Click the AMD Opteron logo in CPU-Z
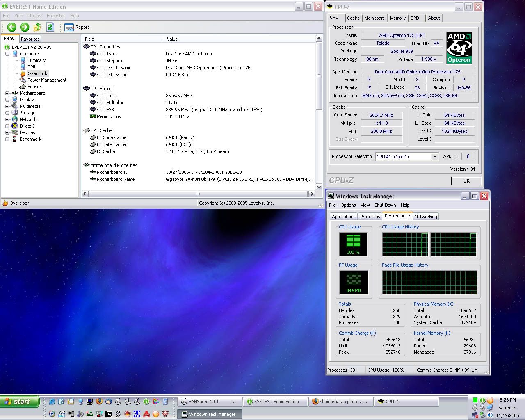This screenshot has height=420, width=525. (x=459, y=48)
